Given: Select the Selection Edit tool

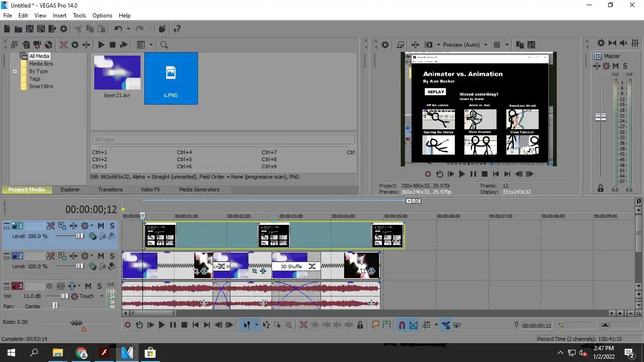Looking at the screenshot, I should [277, 325].
